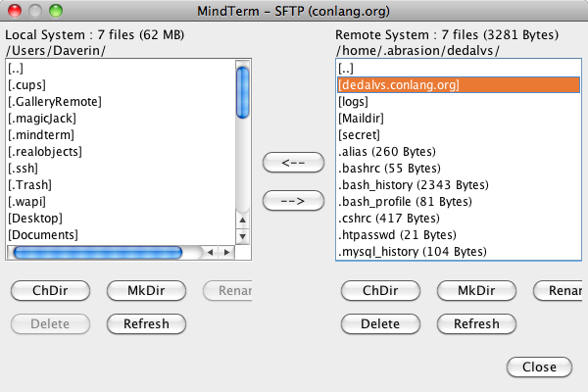
Task: Select .mysql_history (104 Bytes) remote file
Action: coord(459,251)
